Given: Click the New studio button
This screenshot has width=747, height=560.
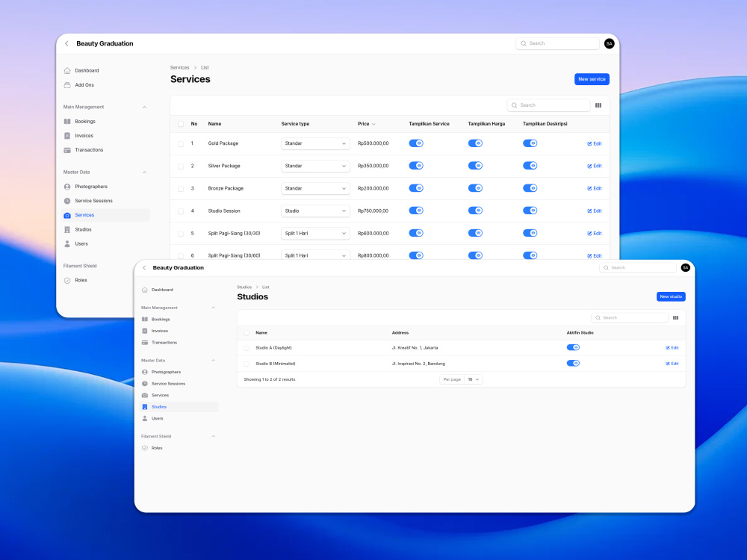Looking at the screenshot, I should pyautogui.click(x=671, y=296).
